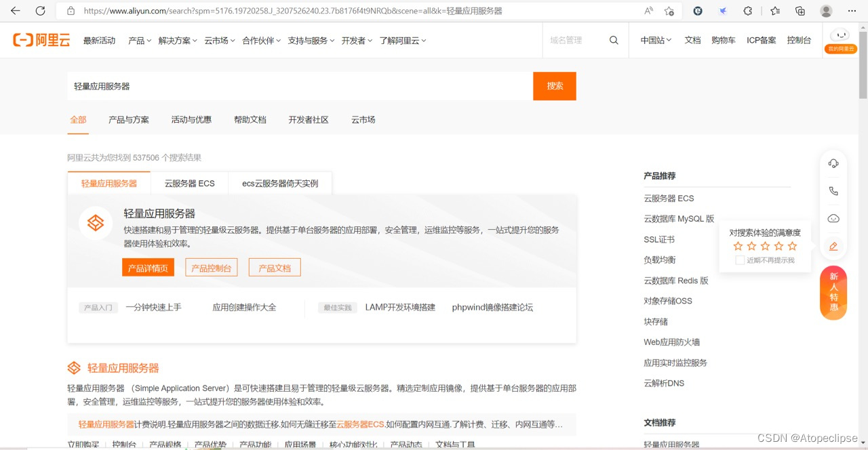Select the ecs云服务器倚天实例 card tab
This screenshot has height=450, width=868.
[x=280, y=183]
